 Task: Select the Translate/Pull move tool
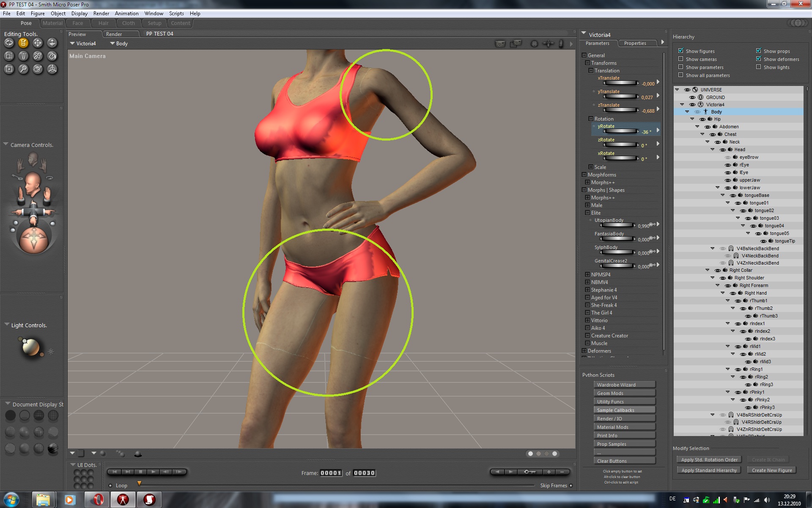coord(38,43)
